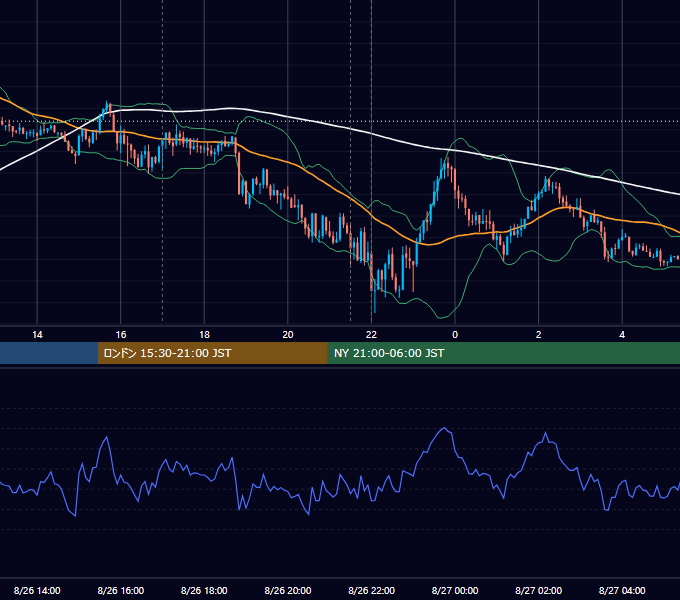Click the 8/26 16:00 date label
Screen dimensions: 680x600
pyautogui.click(x=121, y=590)
